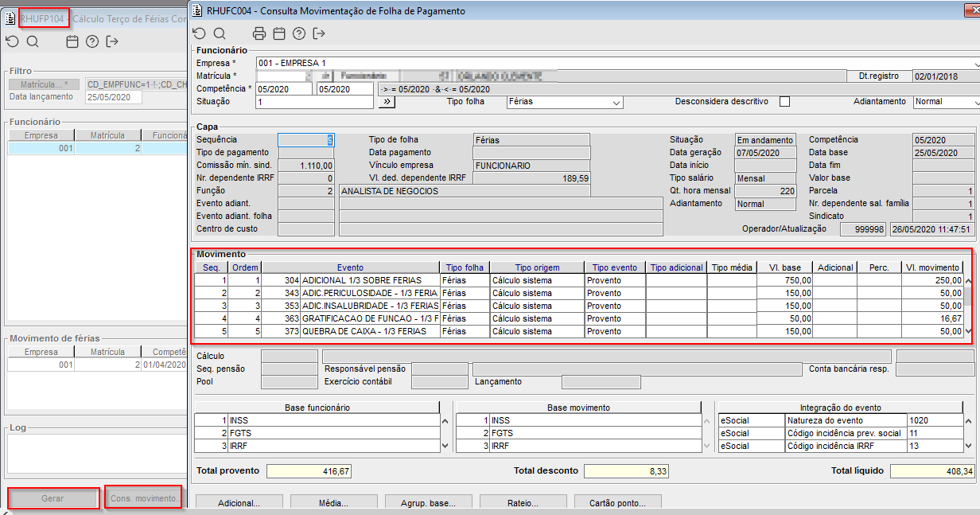The width and height of the screenshot is (980, 515).
Task: Open the Média... button
Action: [335, 503]
